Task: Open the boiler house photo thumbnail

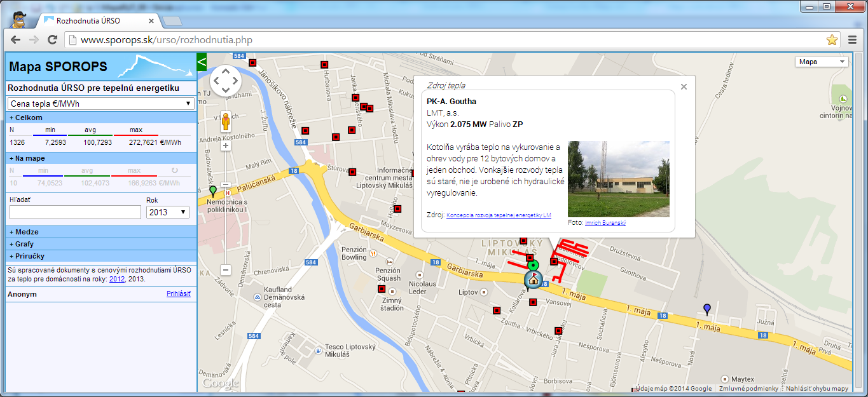Action: pyautogui.click(x=619, y=179)
